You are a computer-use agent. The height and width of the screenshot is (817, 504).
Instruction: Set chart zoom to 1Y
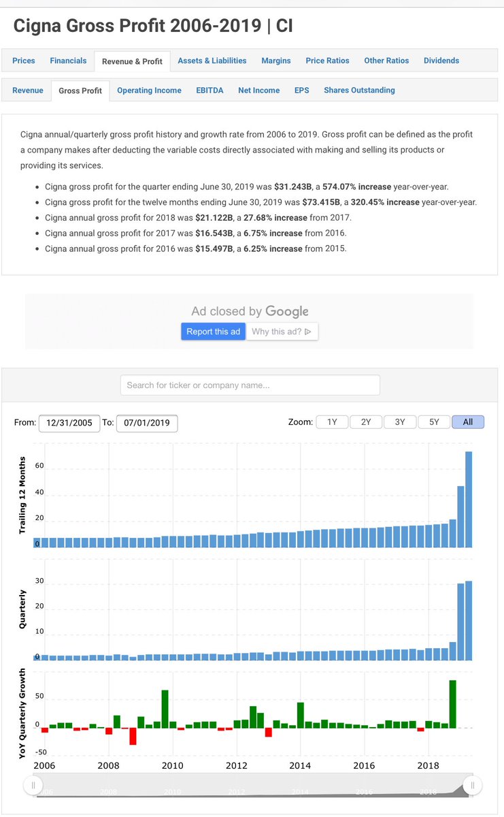pyautogui.click(x=332, y=422)
